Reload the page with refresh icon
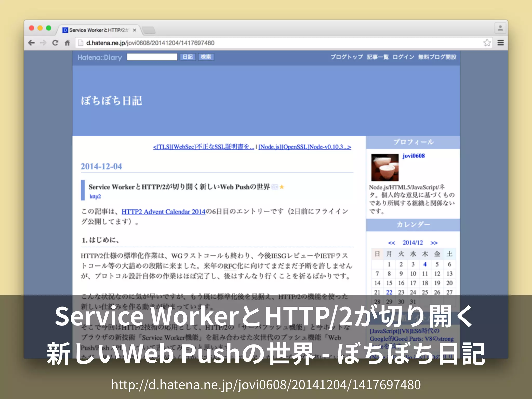The height and width of the screenshot is (399, 532). [55, 43]
